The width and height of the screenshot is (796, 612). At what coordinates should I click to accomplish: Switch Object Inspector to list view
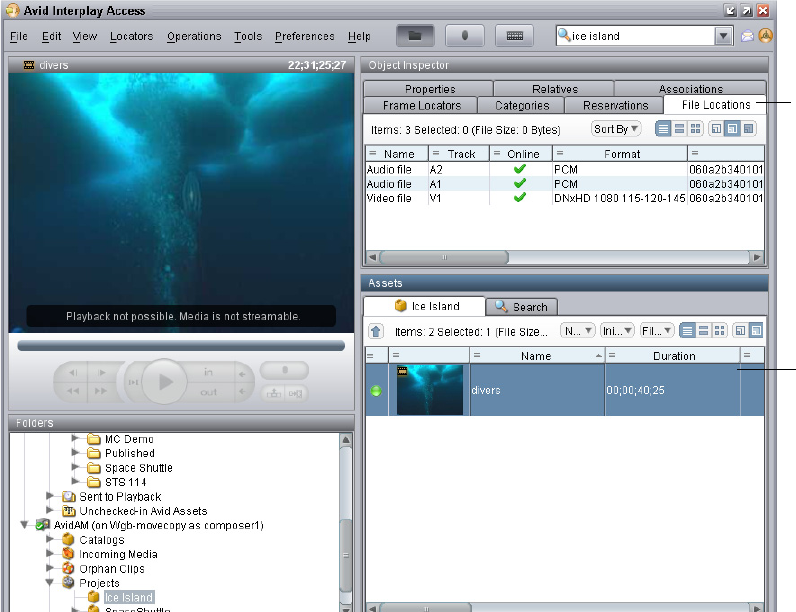pyautogui.click(x=663, y=129)
